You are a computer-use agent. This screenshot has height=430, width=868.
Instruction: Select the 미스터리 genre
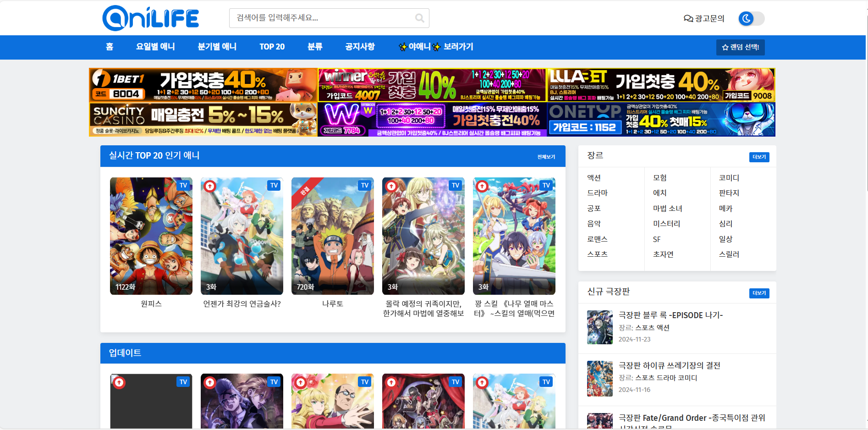tap(667, 224)
